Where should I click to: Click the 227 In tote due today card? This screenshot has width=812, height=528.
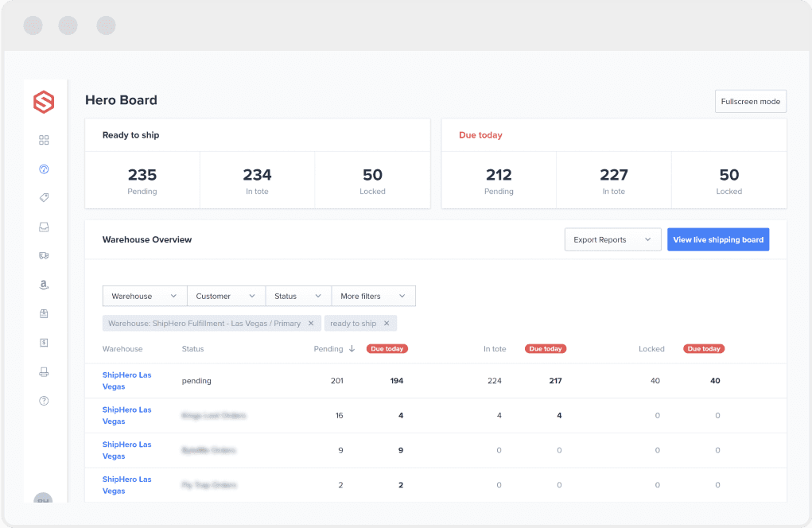coord(614,181)
